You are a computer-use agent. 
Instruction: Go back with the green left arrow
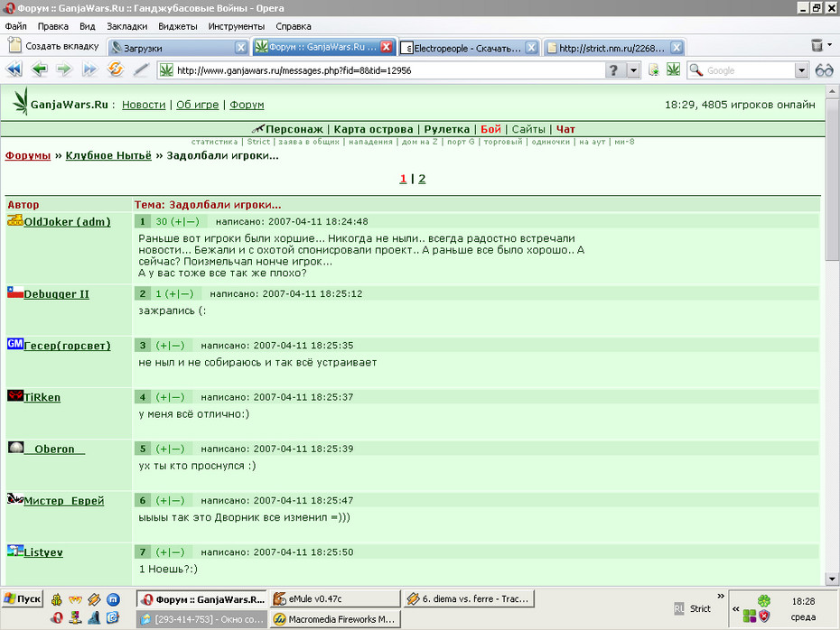[39, 69]
